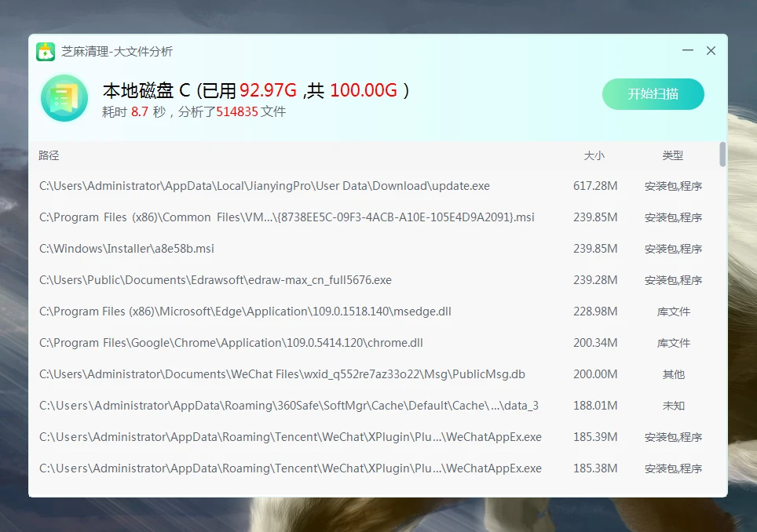Click the green disk analysis icon
The height and width of the screenshot is (532, 757).
[64, 98]
